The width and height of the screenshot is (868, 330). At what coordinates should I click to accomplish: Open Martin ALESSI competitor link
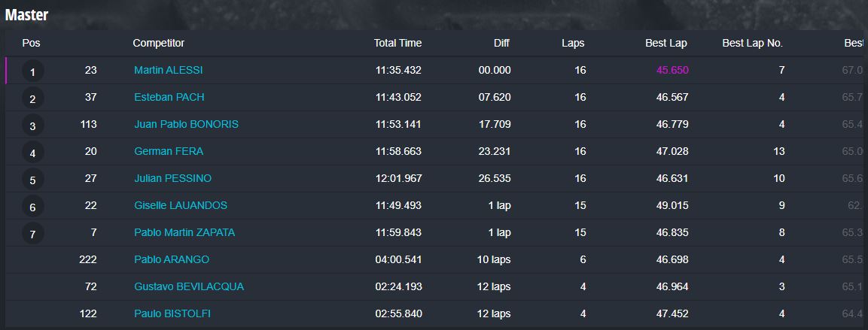click(169, 70)
